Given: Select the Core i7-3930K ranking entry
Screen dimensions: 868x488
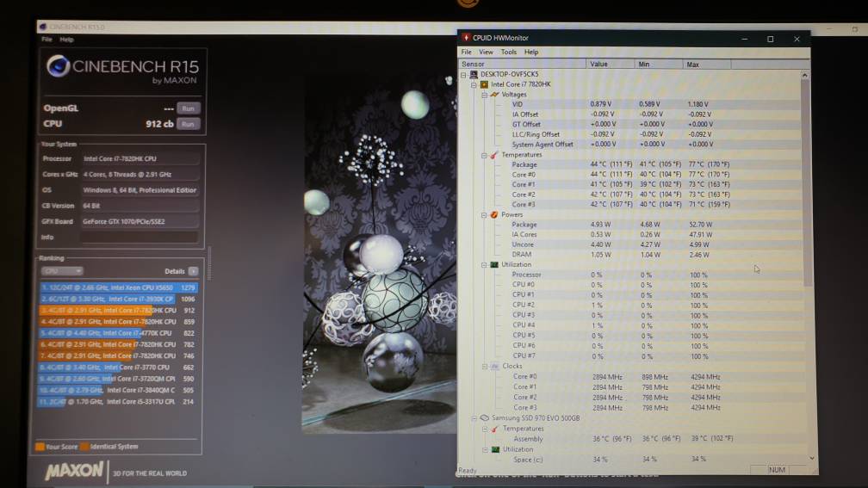Looking at the screenshot, I should click(x=119, y=299).
